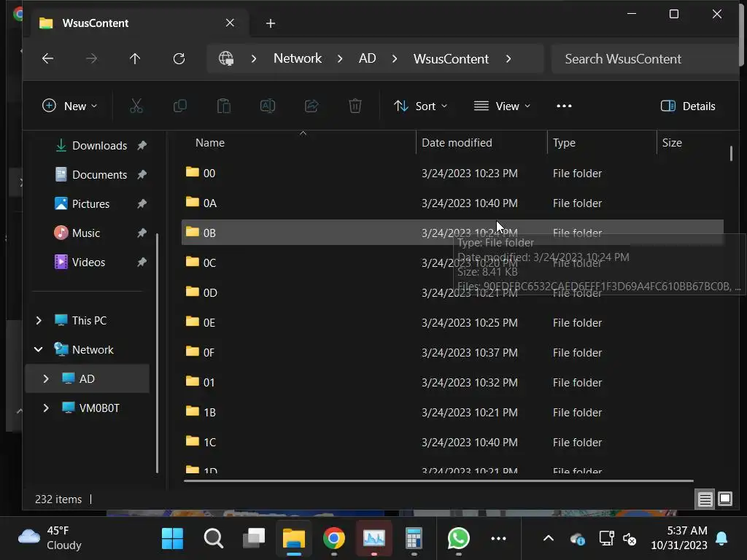The image size is (747, 560).
Task: Click the vertical scrollbar of file list
Action: [731, 153]
